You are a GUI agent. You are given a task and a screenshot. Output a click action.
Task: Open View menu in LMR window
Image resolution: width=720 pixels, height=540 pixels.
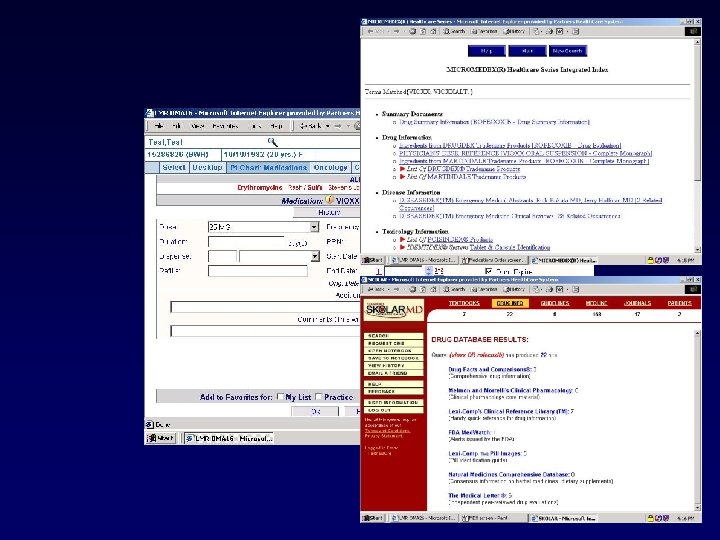tap(197, 126)
